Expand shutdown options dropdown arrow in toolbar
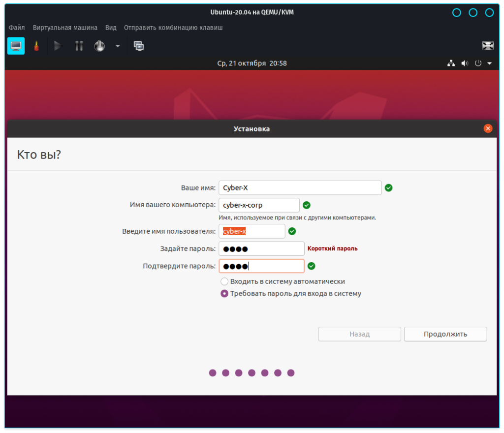 click(118, 46)
